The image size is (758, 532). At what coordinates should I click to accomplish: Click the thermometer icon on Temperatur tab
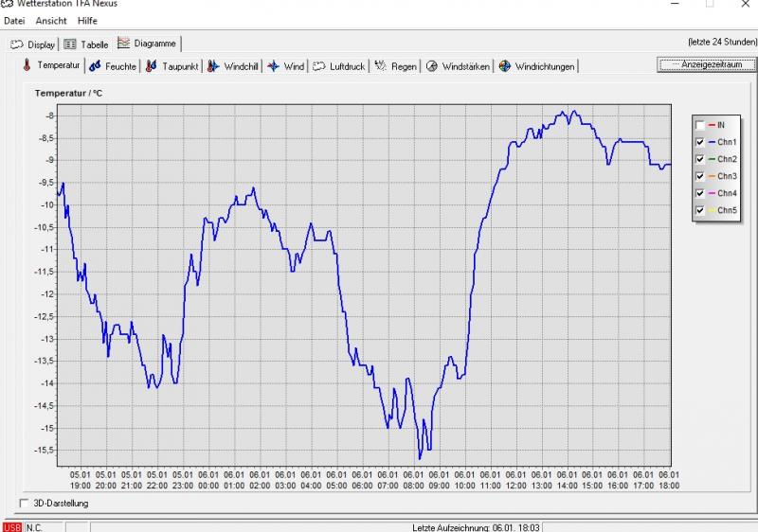click(x=27, y=65)
